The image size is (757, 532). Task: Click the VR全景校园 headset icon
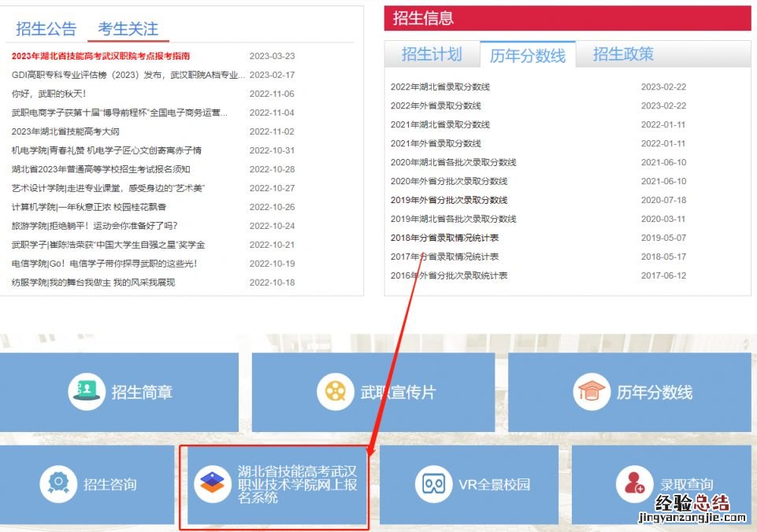[x=433, y=484]
